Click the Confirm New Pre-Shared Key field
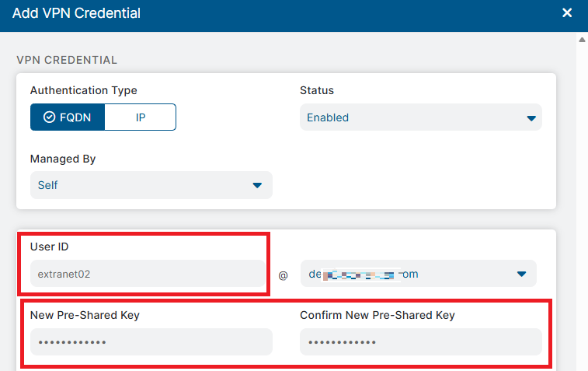The height and width of the screenshot is (371, 588). (421, 341)
